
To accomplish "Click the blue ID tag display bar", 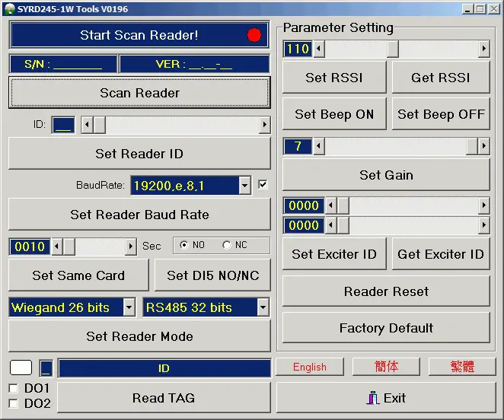I will [x=164, y=368].
